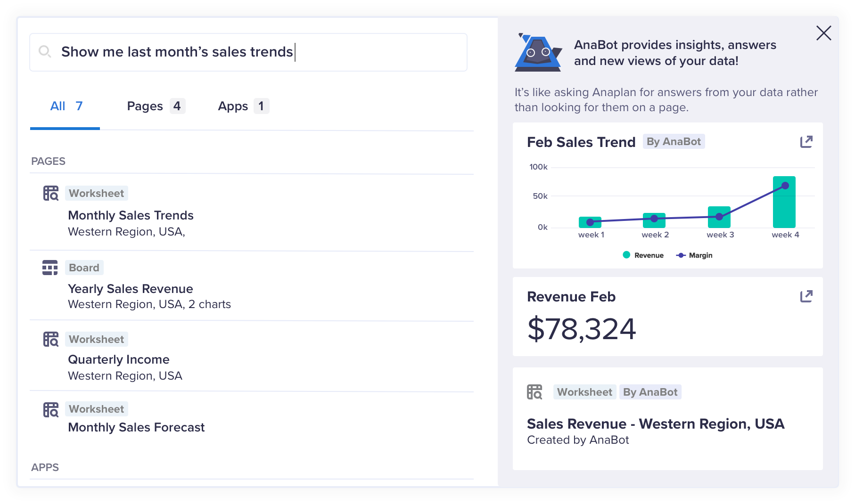Click the worksheet icon for Monthly Sales Trends
This screenshot has width=855, height=504.
[x=51, y=193]
